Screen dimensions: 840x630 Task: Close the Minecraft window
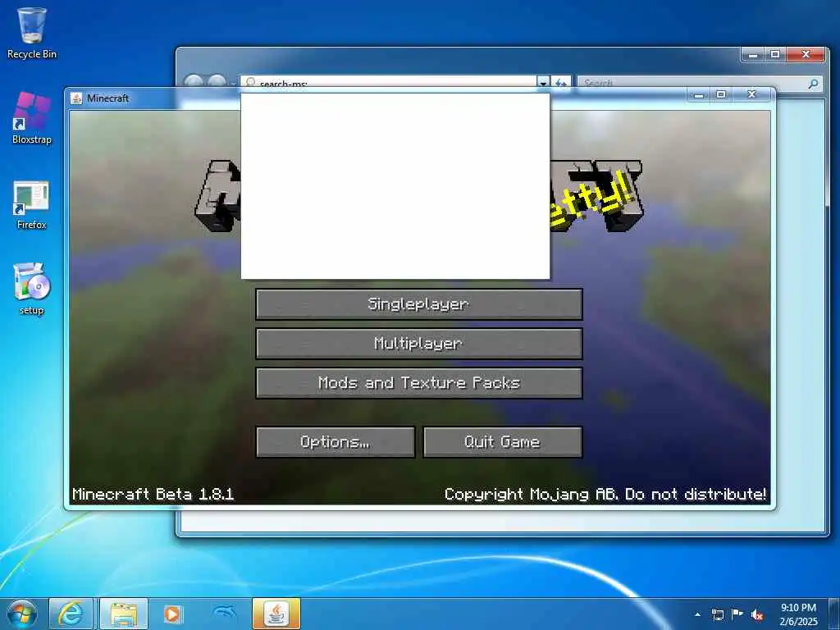(x=752, y=95)
